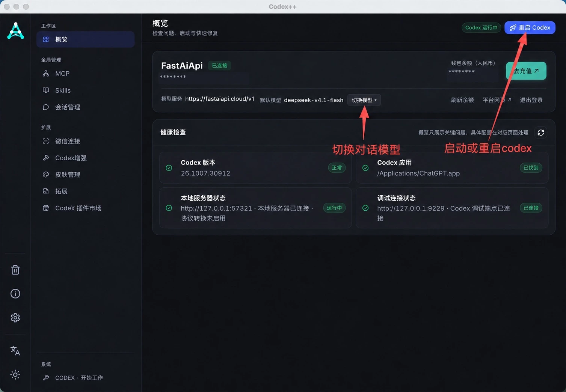Viewport: 566px width, 392px height.
Task: Click 刷新余额 link
Action: [462, 100]
